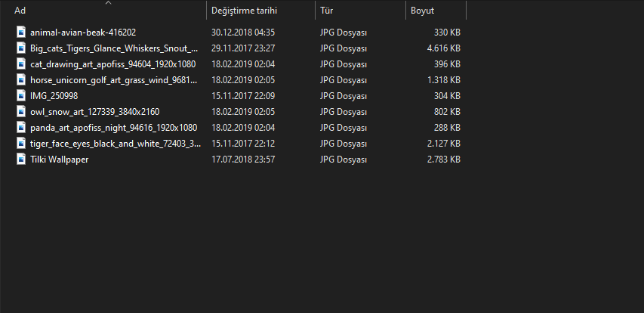Image resolution: width=644 pixels, height=313 pixels.
Task: Click the Tilki Wallpaper file icon
Action: point(20,160)
